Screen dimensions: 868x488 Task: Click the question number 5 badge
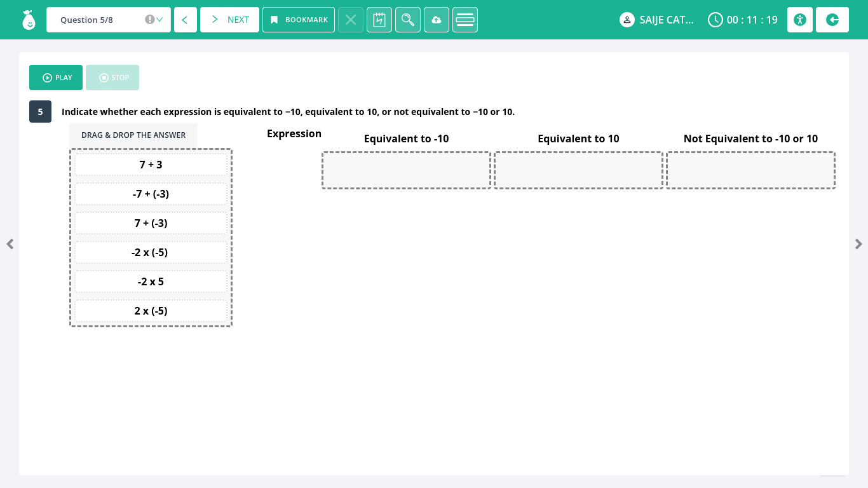40,112
